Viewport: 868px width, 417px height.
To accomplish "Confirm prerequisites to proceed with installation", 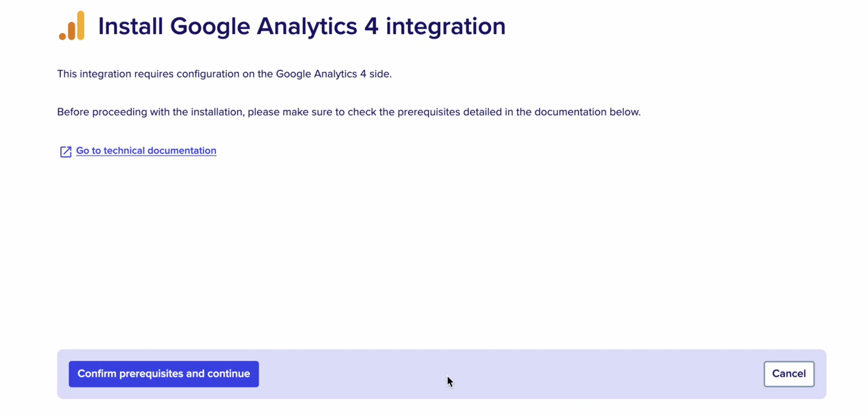I will coord(164,374).
